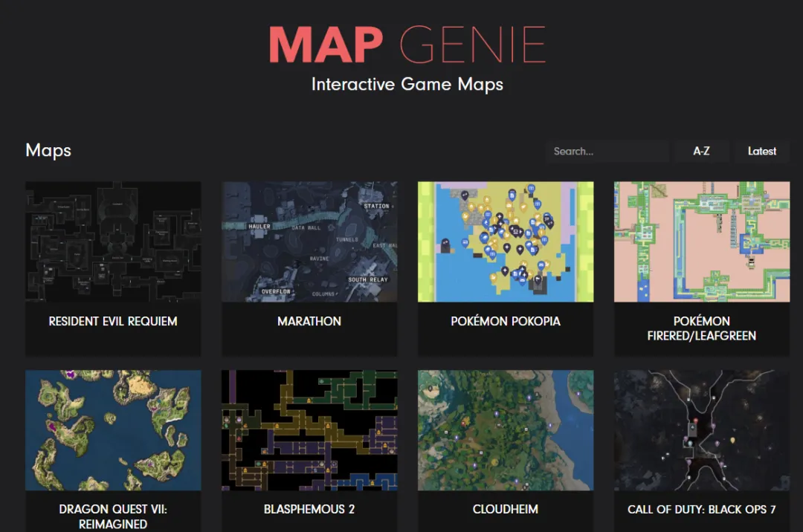Open the Marathon map thumbnail
The image size is (803, 532).
[309, 241]
